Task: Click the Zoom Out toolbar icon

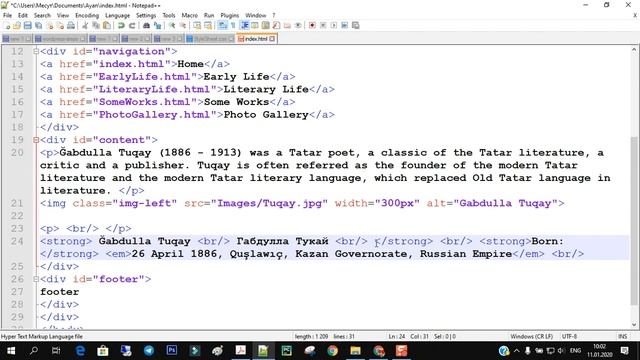Action: tap(183, 25)
